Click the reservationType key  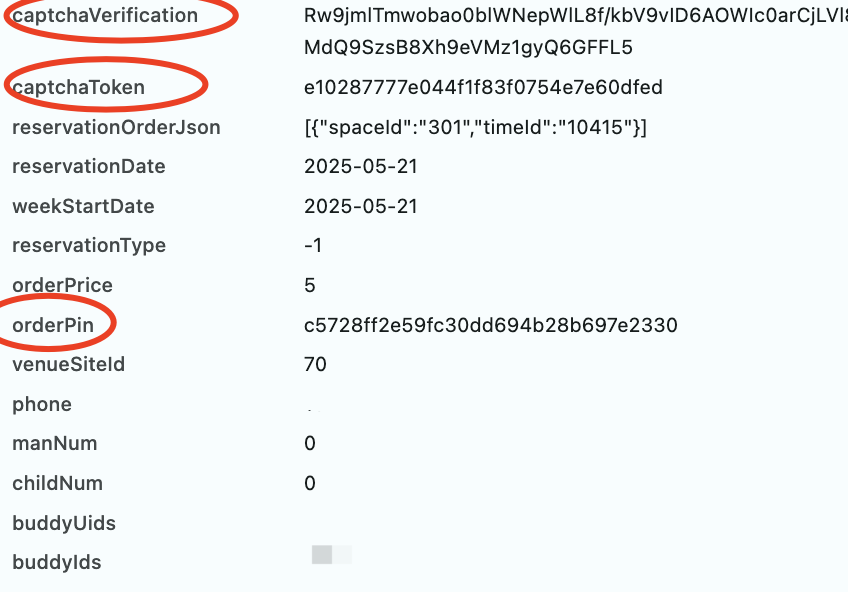pyautogui.click(x=89, y=245)
